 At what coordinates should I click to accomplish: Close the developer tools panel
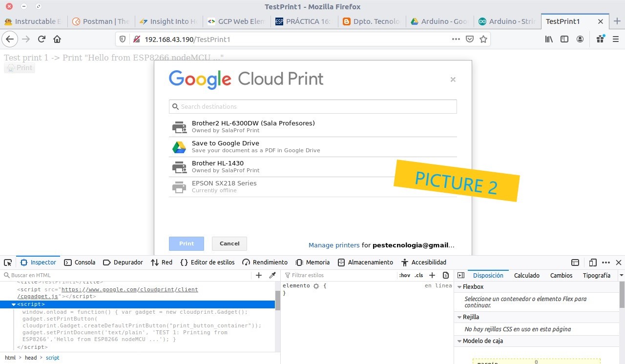click(x=619, y=263)
